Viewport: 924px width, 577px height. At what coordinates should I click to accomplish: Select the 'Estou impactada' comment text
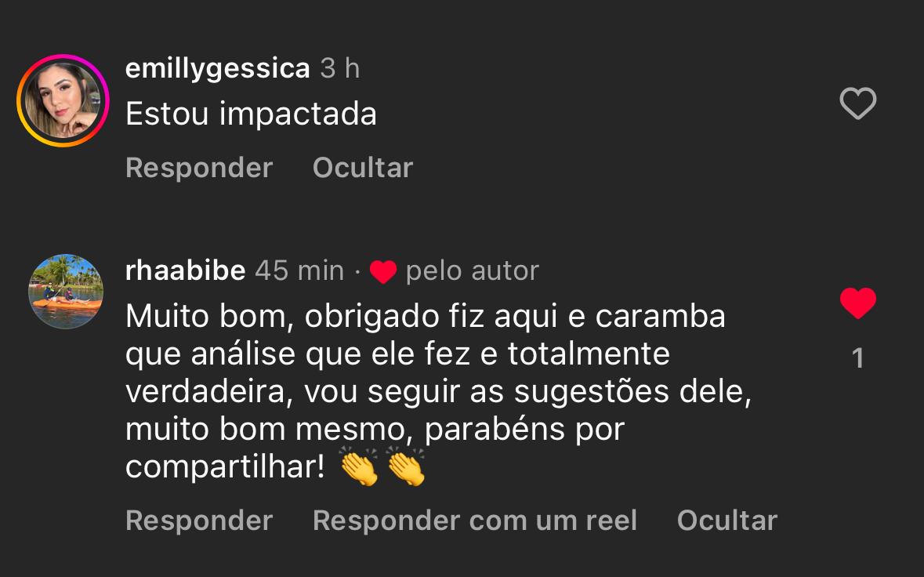(x=251, y=114)
